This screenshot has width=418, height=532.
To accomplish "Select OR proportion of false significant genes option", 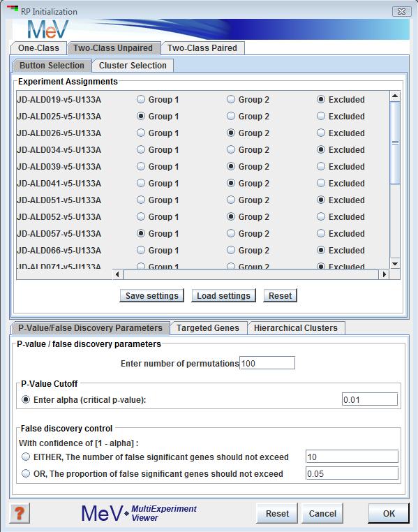I will tap(26, 473).
